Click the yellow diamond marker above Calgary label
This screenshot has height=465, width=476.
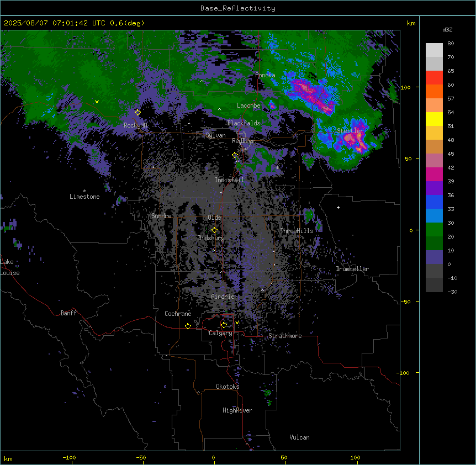(224, 325)
